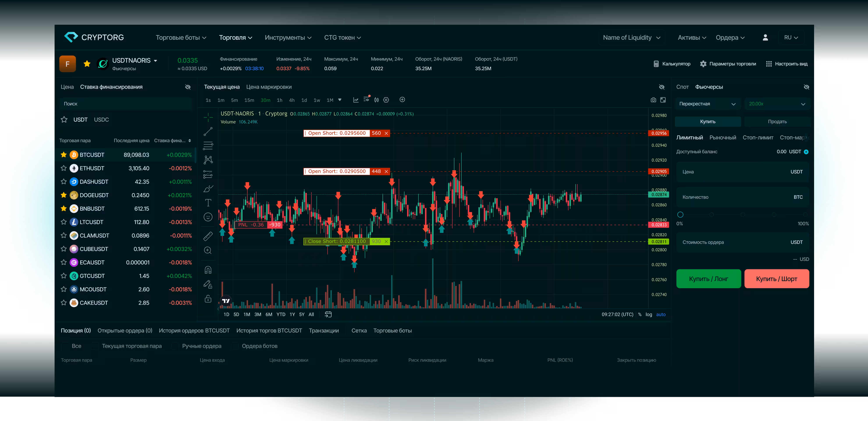Image resolution: width=868 pixels, height=421 pixels.
Task: Open the user account profile icon
Action: 765,37
